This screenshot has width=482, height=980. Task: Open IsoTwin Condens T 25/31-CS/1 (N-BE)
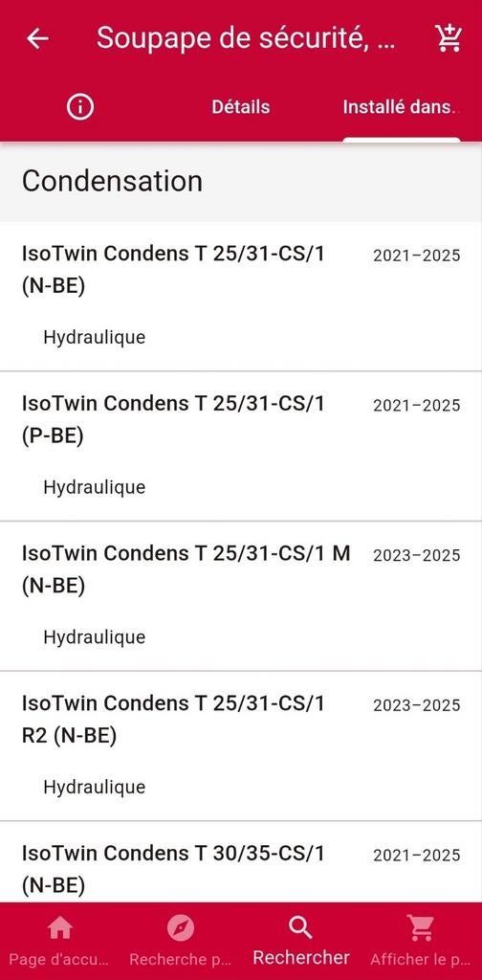click(241, 297)
